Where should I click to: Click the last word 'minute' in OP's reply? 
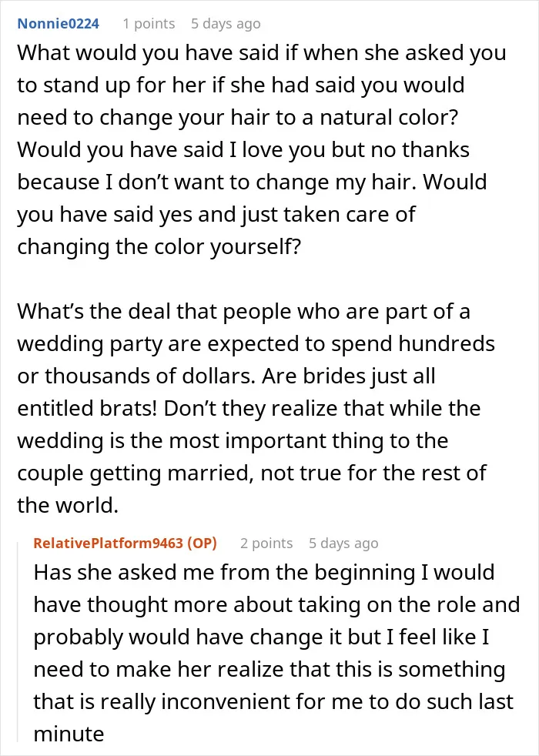69,734
